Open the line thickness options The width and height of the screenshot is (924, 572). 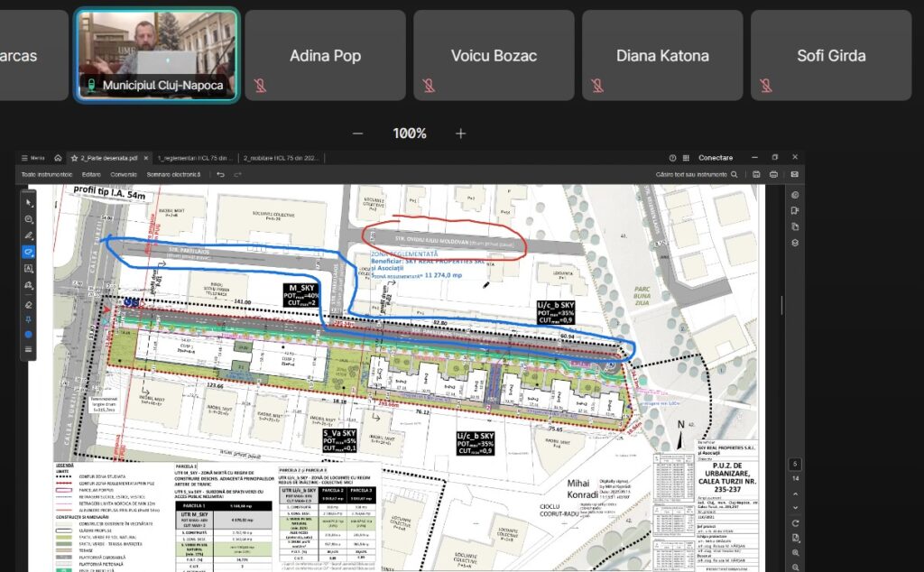29,348
